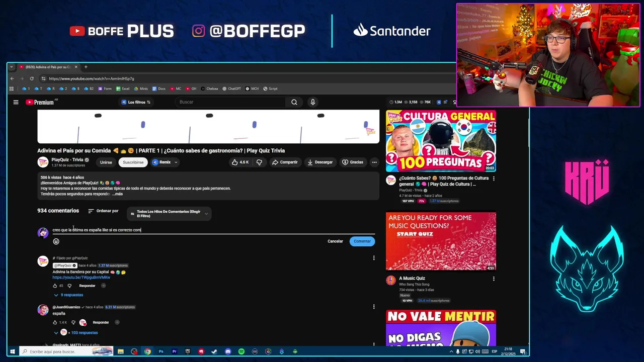Dislike JuanSGuarnizo's comment "españa"

pyautogui.click(x=73, y=322)
